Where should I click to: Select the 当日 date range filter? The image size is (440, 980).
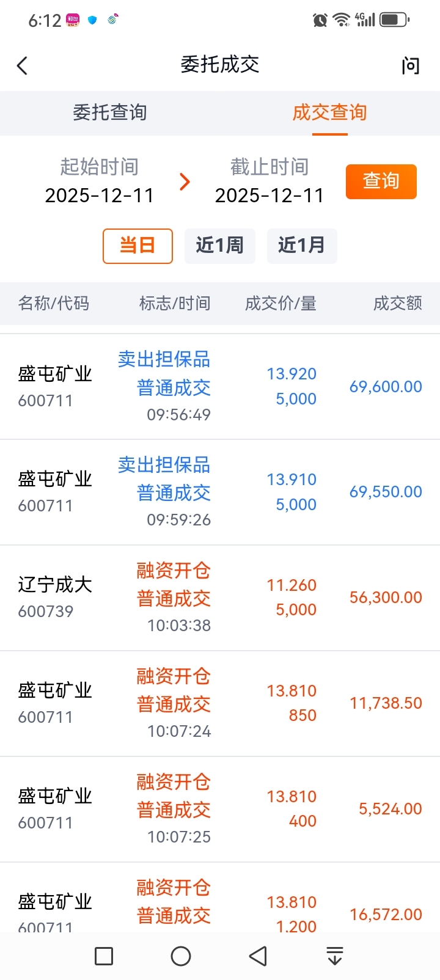click(137, 246)
